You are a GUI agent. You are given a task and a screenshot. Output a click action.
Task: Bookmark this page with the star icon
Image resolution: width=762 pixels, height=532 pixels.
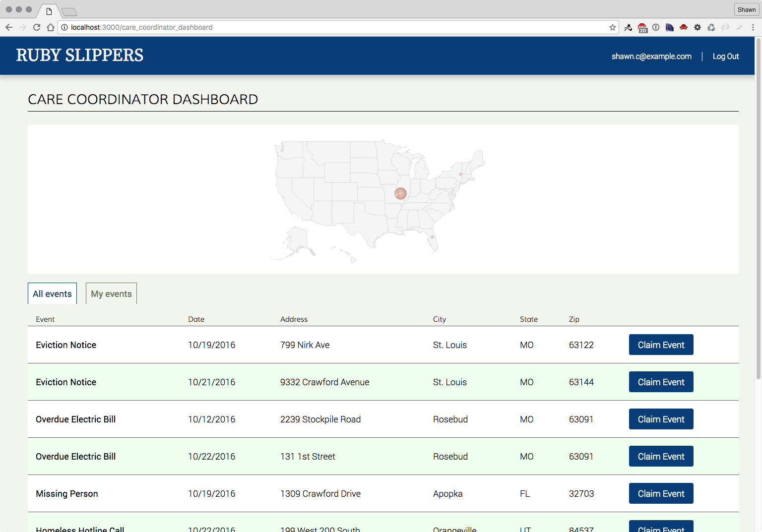[x=613, y=27]
